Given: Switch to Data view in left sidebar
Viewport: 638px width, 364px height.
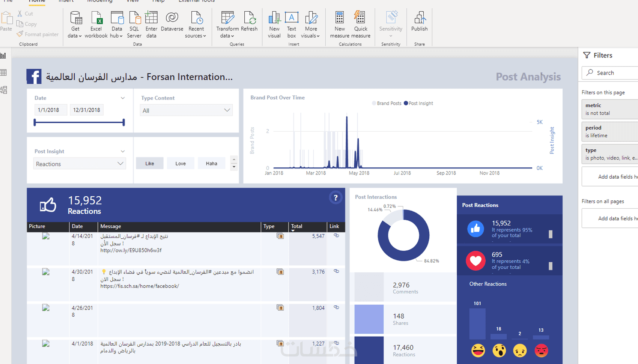Looking at the screenshot, I should click(3, 72).
